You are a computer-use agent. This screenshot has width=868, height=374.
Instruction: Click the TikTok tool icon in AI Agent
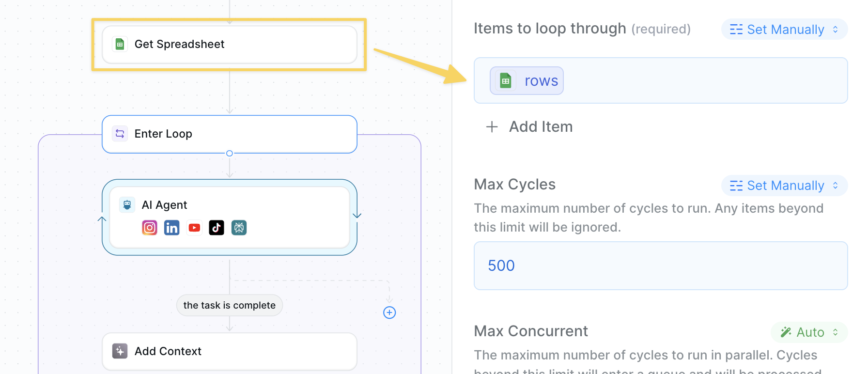click(x=217, y=227)
